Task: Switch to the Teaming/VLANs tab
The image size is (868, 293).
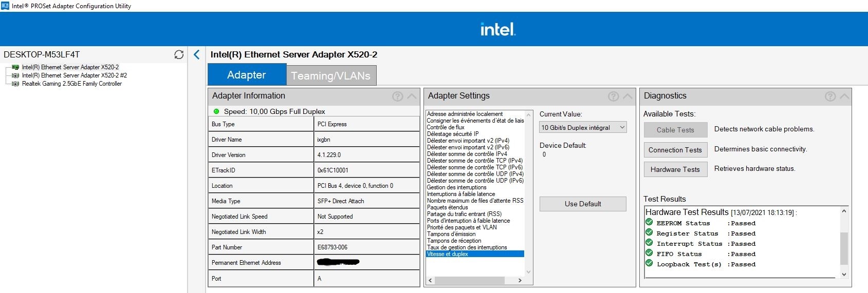Action: 330,75
